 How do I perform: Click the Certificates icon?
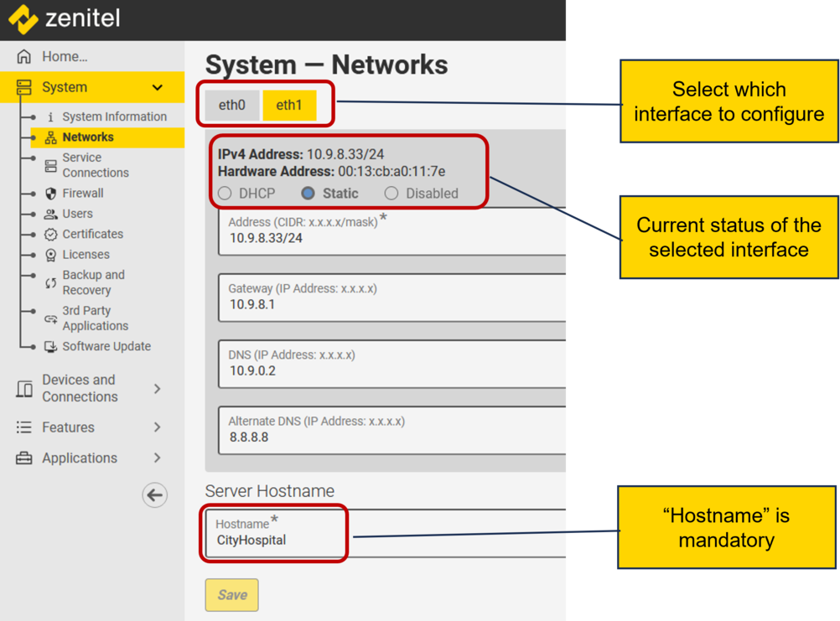coord(52,234)
